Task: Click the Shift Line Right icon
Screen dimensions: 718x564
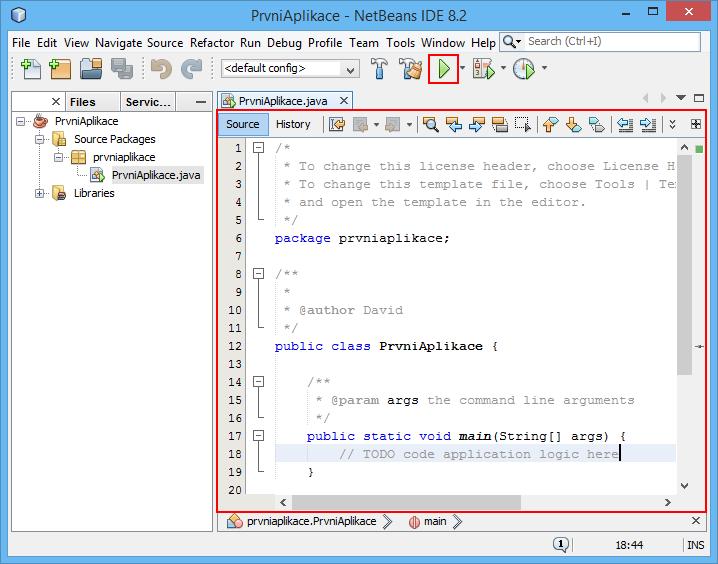Action: point(648,124)
